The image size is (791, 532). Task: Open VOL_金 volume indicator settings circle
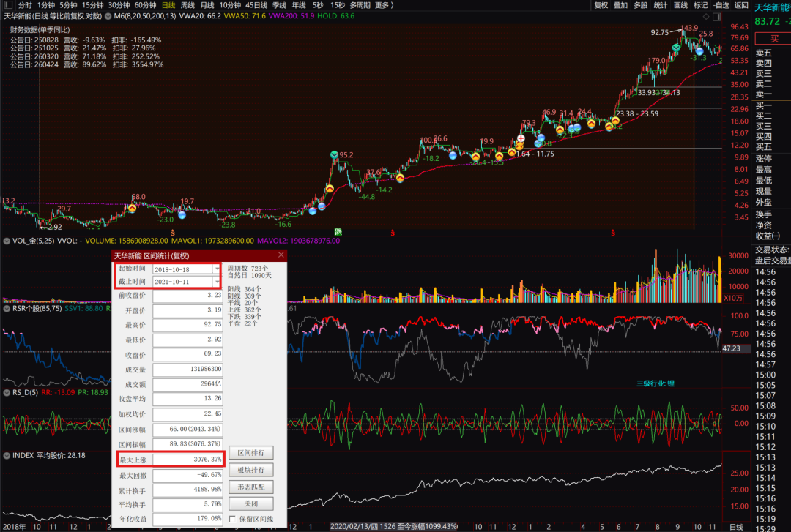(x=7, y=241)
